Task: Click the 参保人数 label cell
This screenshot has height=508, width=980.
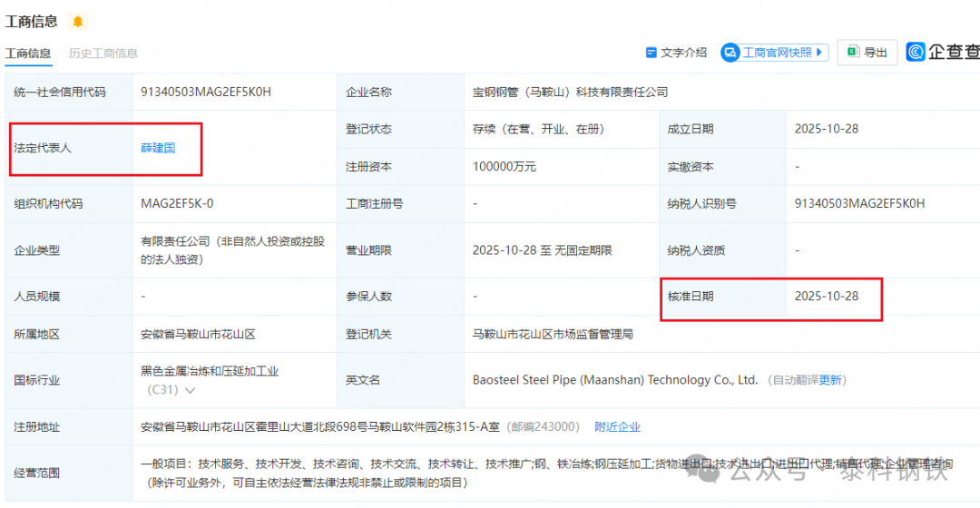Action: [401, 296]
